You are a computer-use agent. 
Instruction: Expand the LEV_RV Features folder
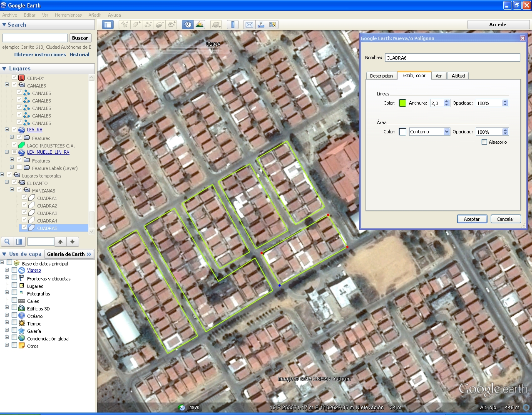pos(12,138)
